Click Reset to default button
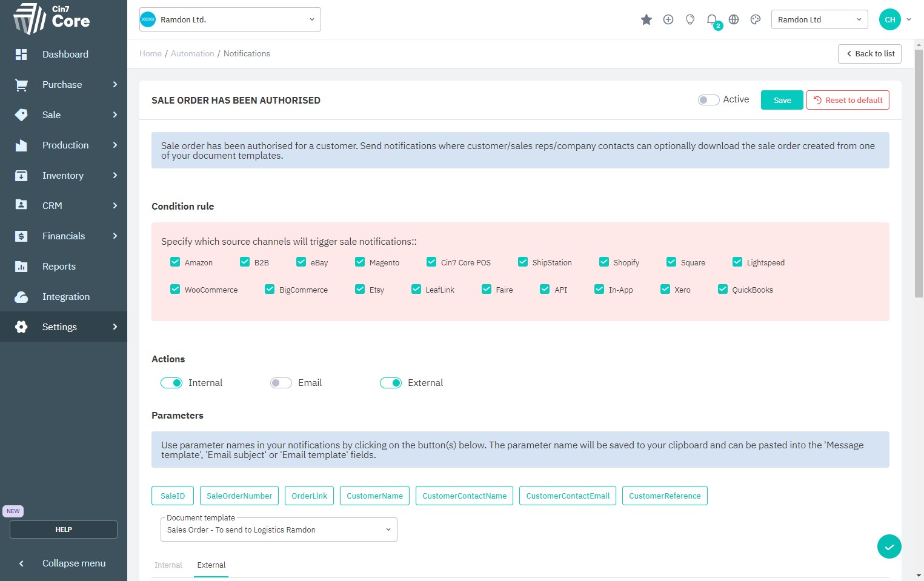This screenshot has height=581, width=924. click(847, 100)
